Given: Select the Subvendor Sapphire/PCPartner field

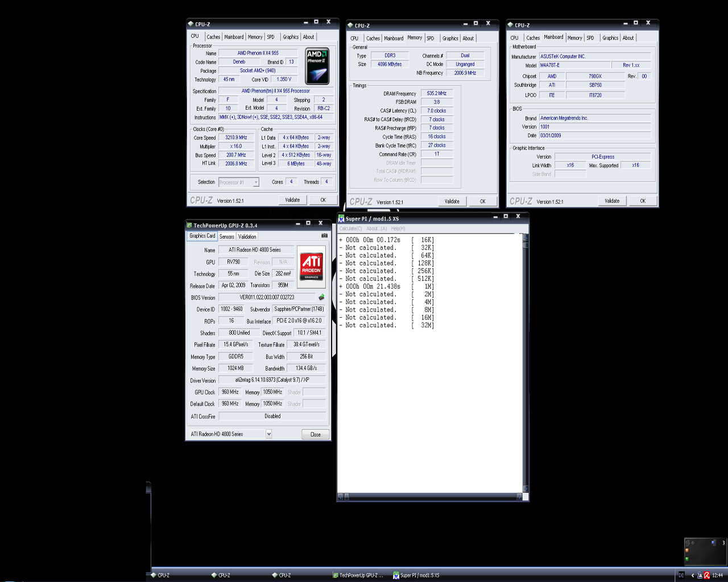Looking at the screenshot, I should click(x=299, y=309).
